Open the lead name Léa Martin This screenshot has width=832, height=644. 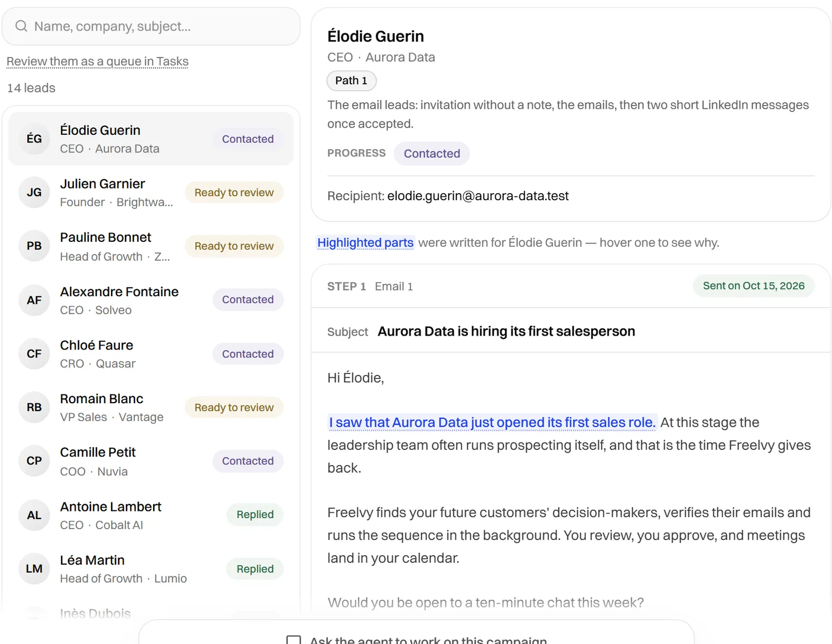click(x=92, y=560)
